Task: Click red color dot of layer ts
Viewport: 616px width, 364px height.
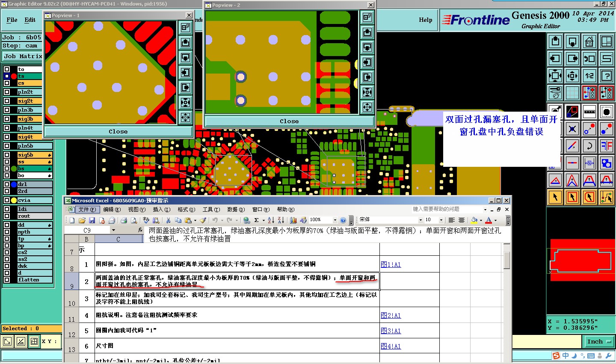Action: pyautogui.click(x=14, y=76)
